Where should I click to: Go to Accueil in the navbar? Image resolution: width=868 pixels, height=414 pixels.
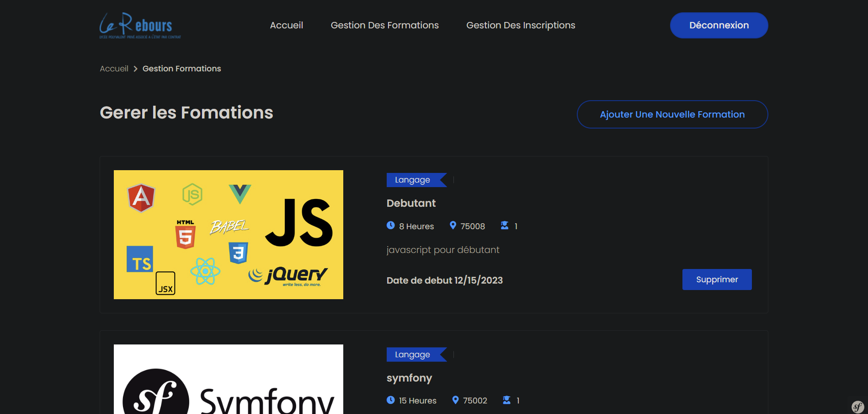tap(287, 25)
